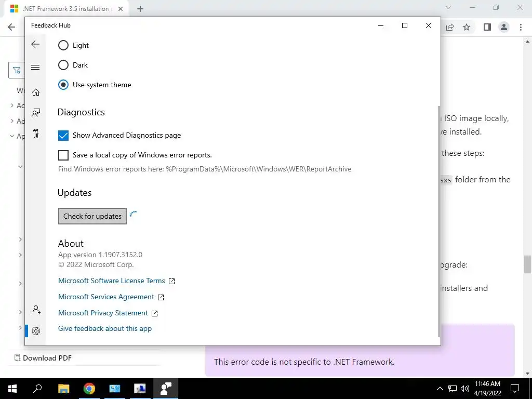Open Microsoft Privacy Statement link
Image resolution: width=532 pixels, height=399 pixels.
[103, 313]
